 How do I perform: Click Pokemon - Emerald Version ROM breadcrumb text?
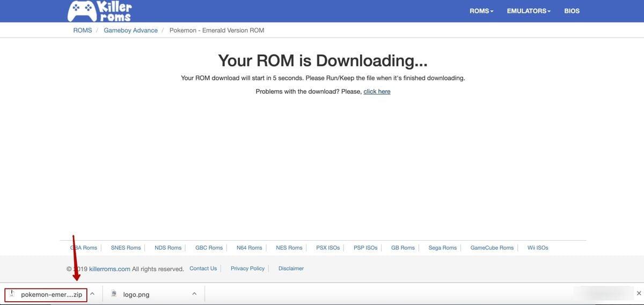(217, 31)
